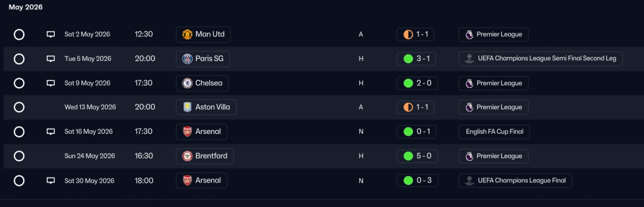
Task: Open the UEFA Champions League Semi Final Second Leg
Action: (x=541, y=59)
